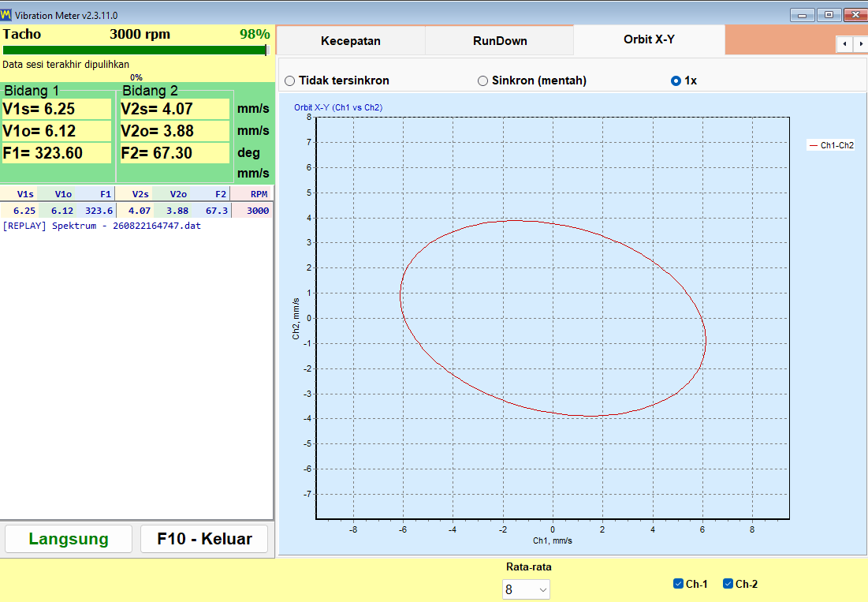
Task: Click the Orbit X-Y (Ch1 vs Ch2) chart title
Action: point(338,107)
